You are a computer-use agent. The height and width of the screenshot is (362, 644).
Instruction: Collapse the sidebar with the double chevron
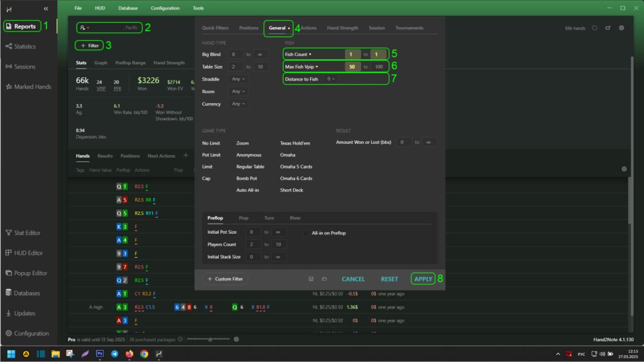46,9
